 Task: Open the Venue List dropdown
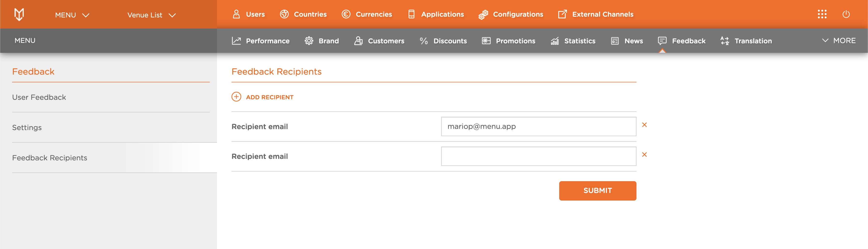[151, 15]
